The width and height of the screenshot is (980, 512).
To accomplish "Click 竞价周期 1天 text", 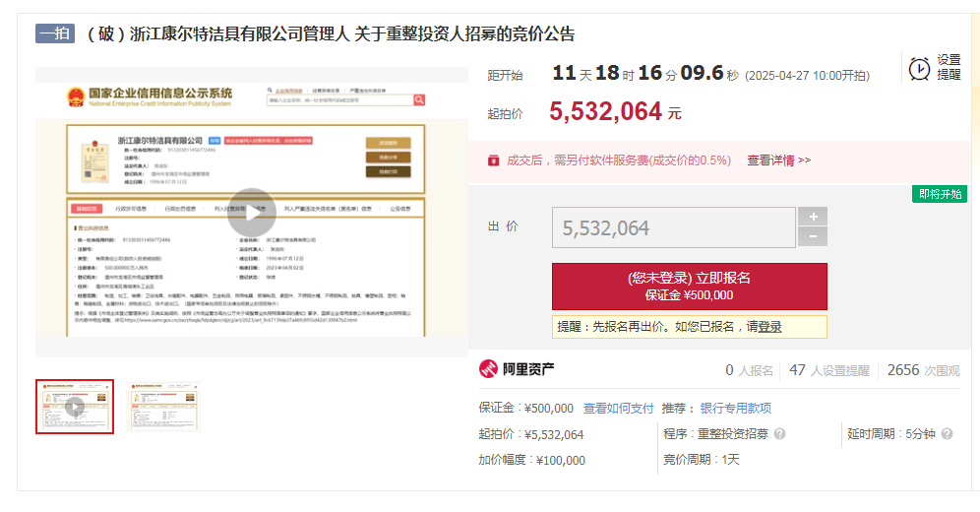I will 702,460.
